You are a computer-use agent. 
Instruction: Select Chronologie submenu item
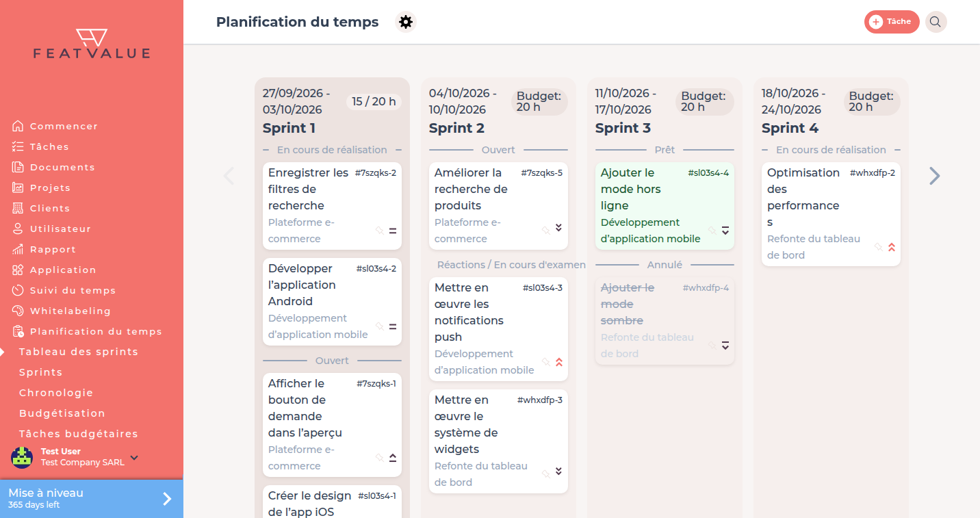(x=56, y=393)
